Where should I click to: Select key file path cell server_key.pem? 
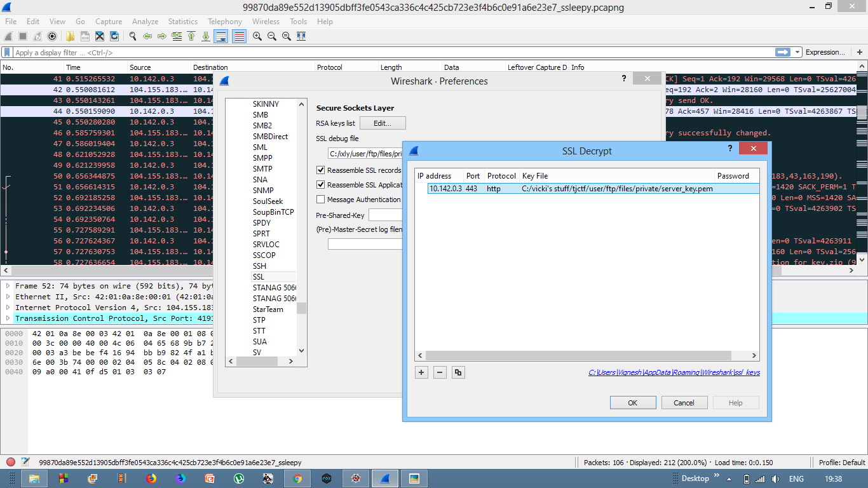[x=617, y=188]
